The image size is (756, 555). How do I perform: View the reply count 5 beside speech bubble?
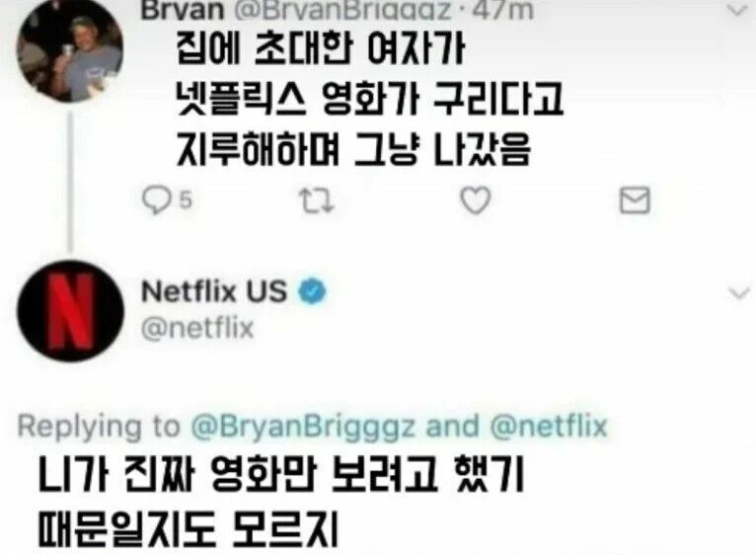tap(186, 199)
